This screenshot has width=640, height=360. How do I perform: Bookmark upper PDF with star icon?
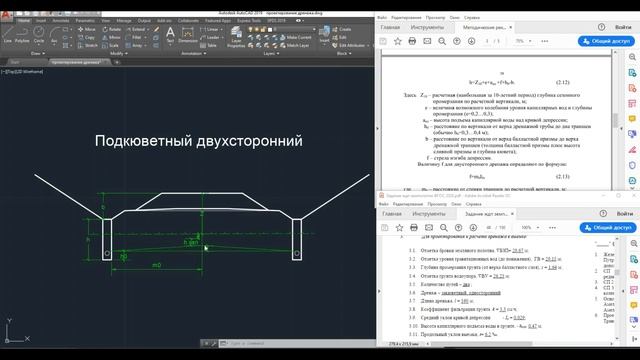(398, 41)
